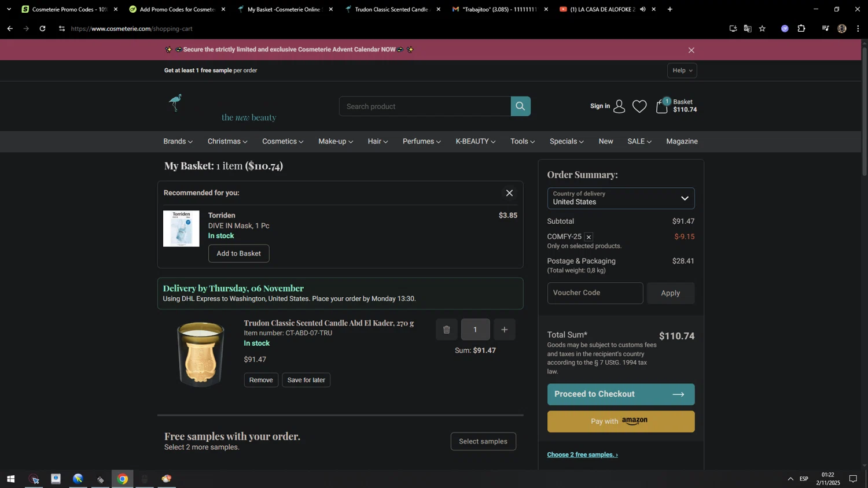
Task: Follow the Choose 2 free samples link
Action: (x=582, y=455)
